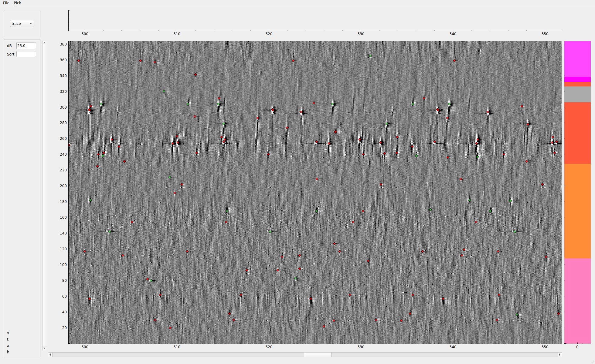The image size is (595, 364).
Task: Click the horizontal scrollbar thumb
Action: click(x=318, y=354)
